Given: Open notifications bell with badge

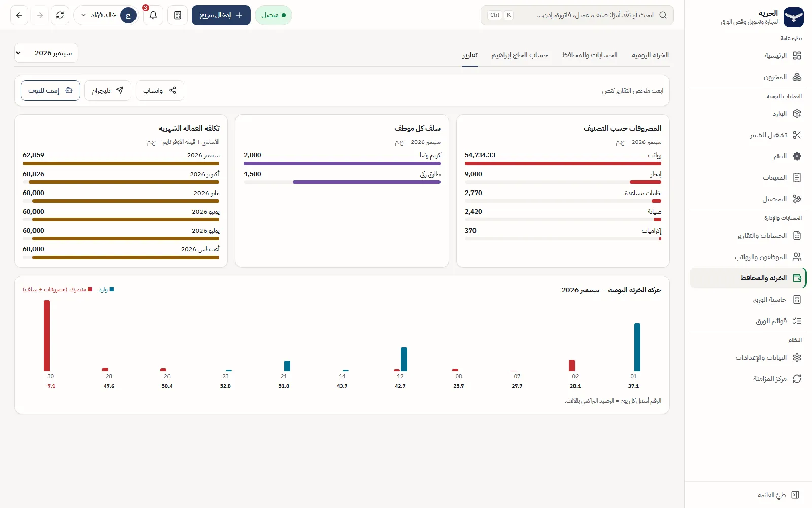Looking at the screenshot, I should click(153, 15).
